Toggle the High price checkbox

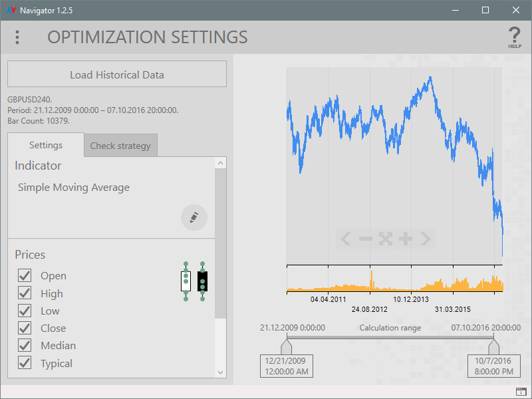point(25,293)
